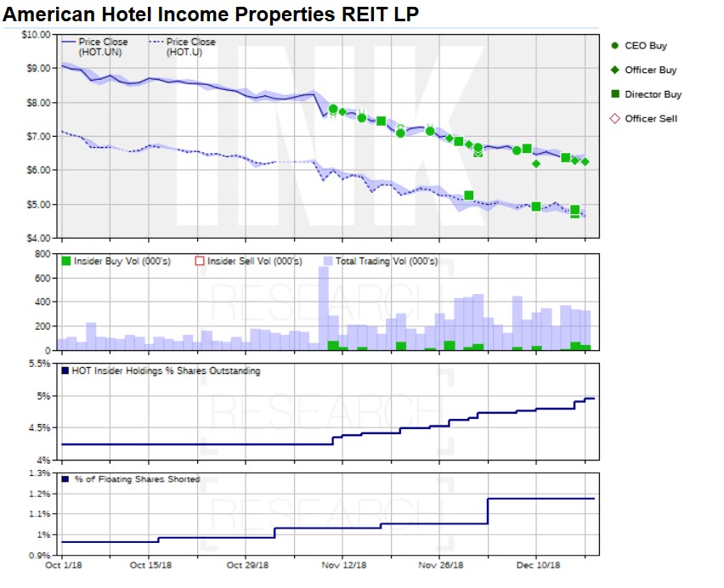Click 'HOT Insider Holdings % Shares Outstanding' text

[x=166, y=370]
